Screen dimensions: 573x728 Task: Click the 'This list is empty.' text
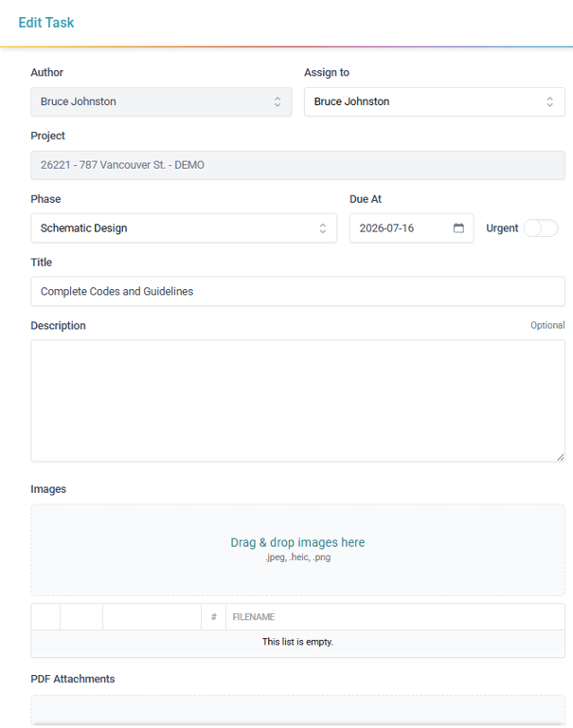click(x=298, y=642)
